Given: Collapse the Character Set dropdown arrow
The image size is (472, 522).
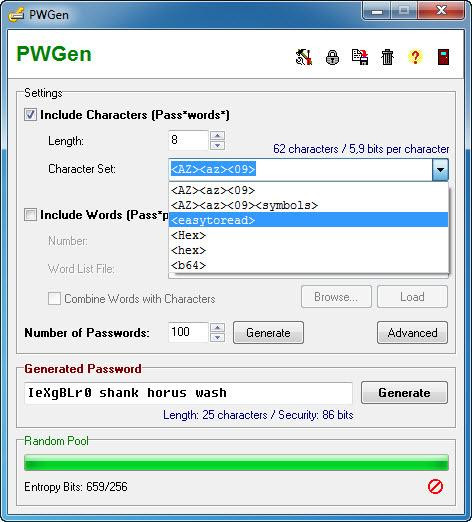Looking at the screenshot, I should tap(440, 169).
